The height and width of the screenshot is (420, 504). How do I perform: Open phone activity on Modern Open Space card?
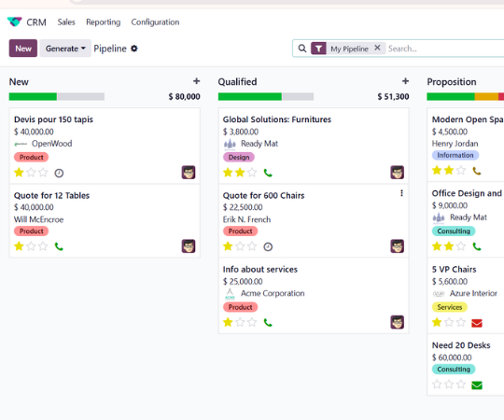[477, 171]
